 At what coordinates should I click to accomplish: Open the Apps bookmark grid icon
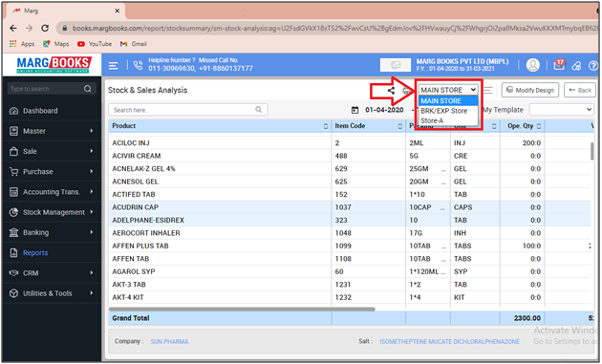pyautogui.click(x=13, y=44)
